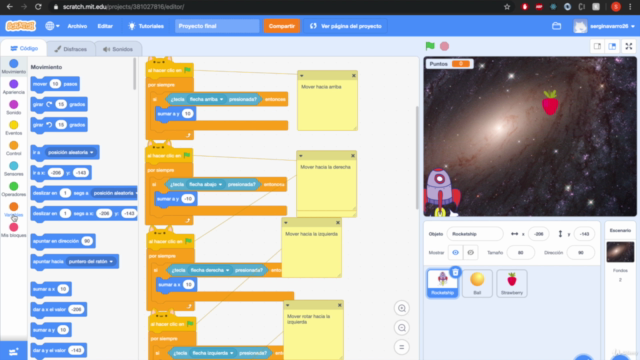The width and height of the screenshot is (640, 360).
Task: Click the block palette scrollbar
Action: pyautogui.click(x=135, y=74)
